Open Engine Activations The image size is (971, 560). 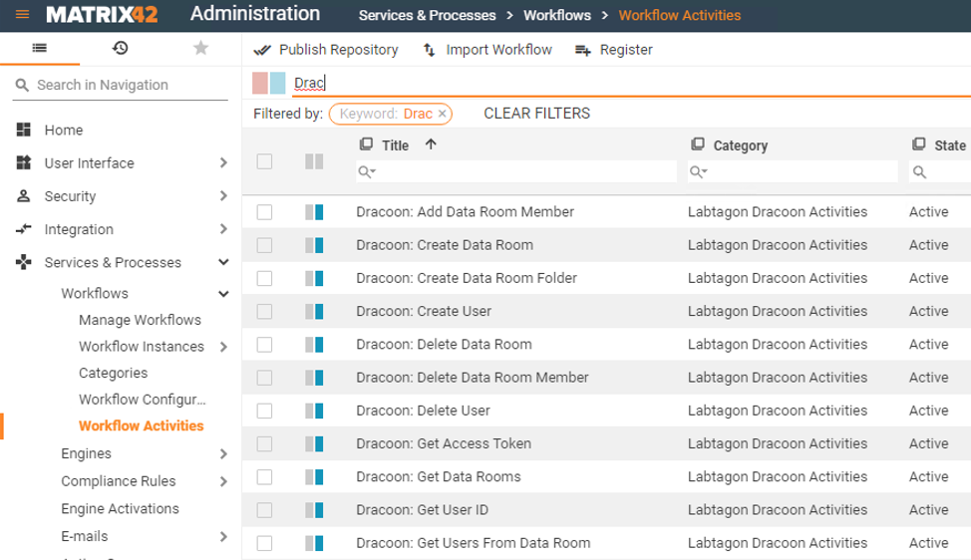pyautogui.click(x=121, y=508)
